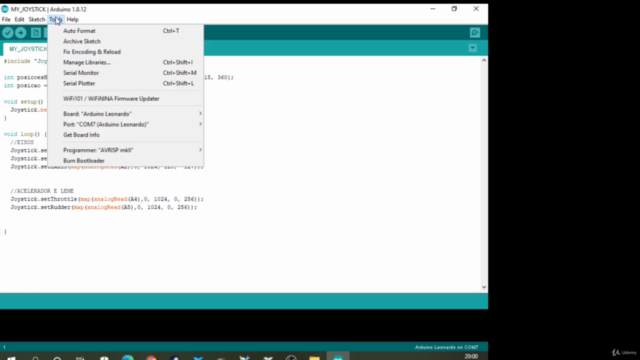Screen dimensions: 640x360
Task: Click the Joystick.setThrottle code line
Action: [107, 199]
